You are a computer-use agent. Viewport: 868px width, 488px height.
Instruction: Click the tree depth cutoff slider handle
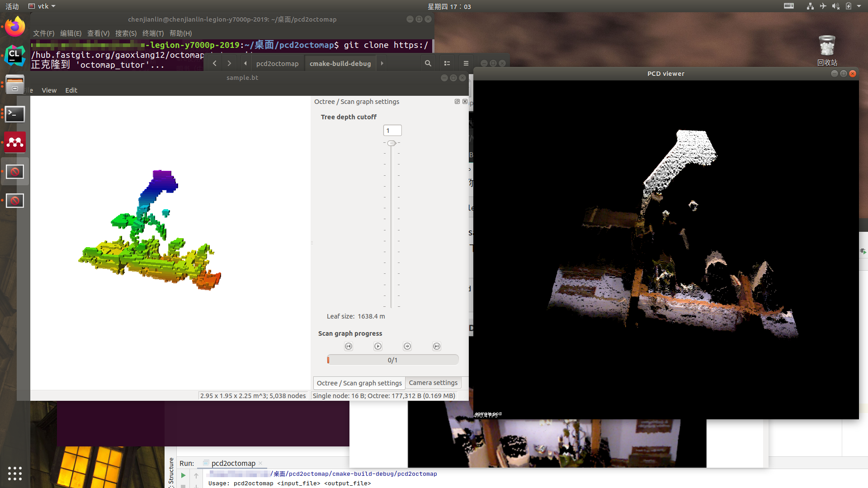392,143
